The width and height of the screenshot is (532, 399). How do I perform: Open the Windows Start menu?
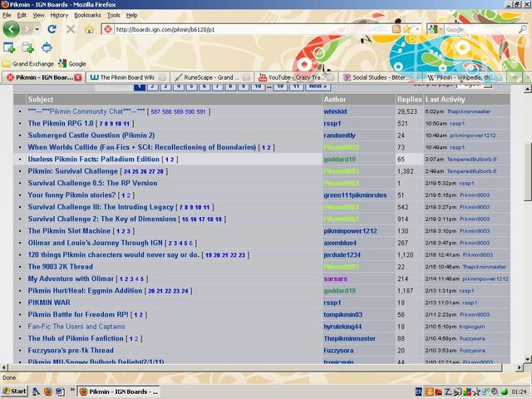14,392
